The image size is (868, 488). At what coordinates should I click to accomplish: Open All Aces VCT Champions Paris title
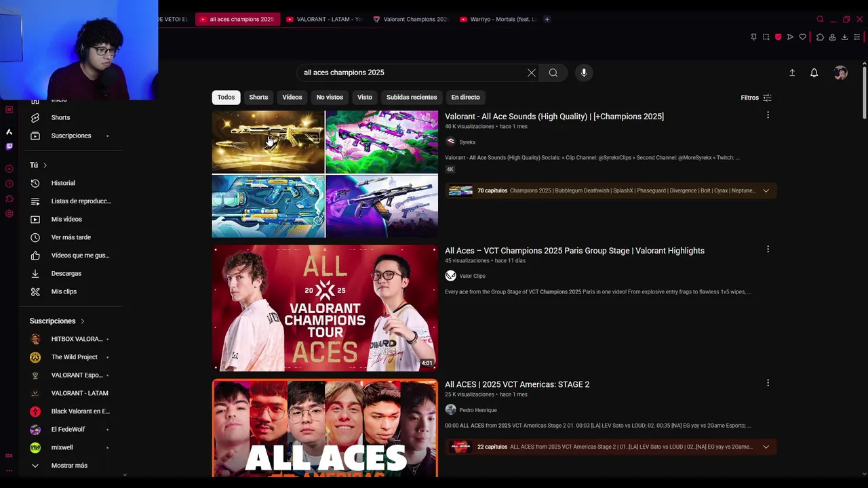click(574, 251)
